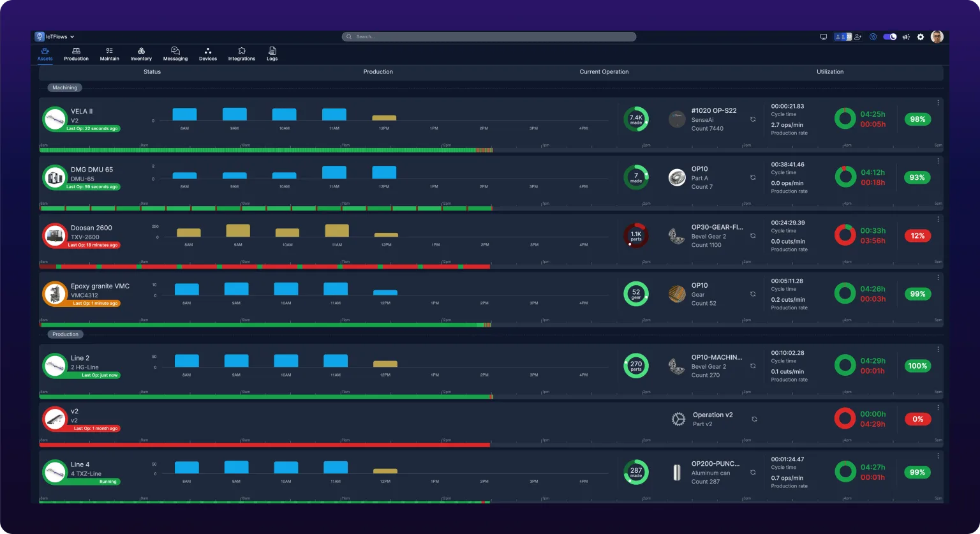Open the Devices tab
The image size is (980, 534).
point(208,54)
